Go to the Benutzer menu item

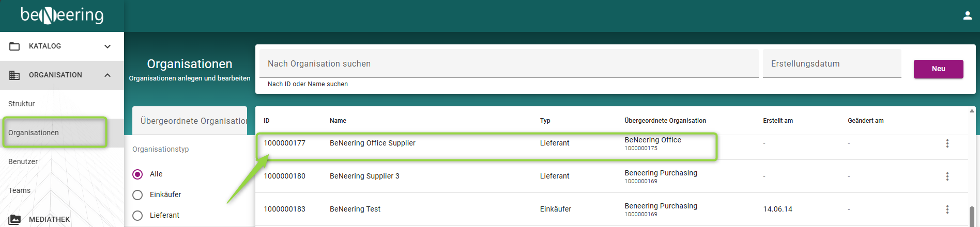click(23, 161)
